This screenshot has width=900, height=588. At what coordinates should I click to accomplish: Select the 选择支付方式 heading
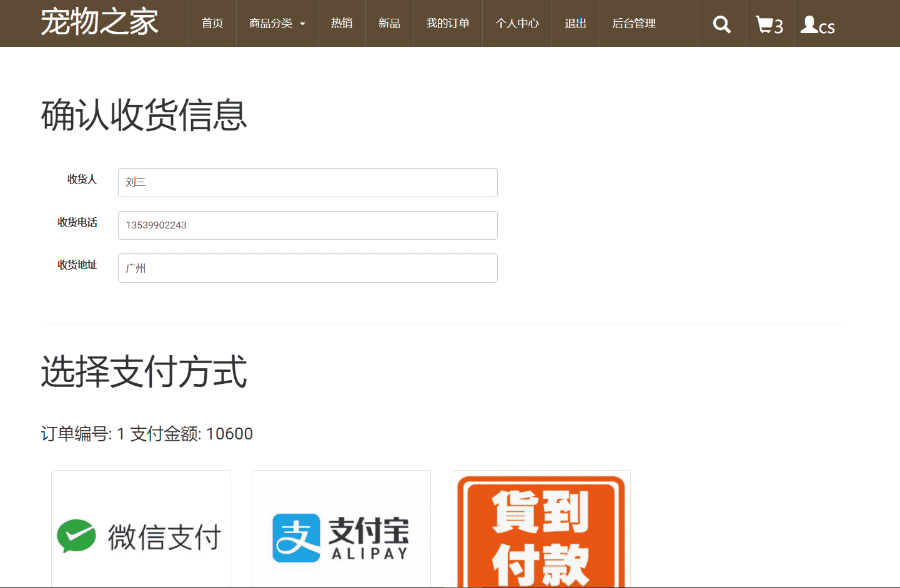coord(144,371)
